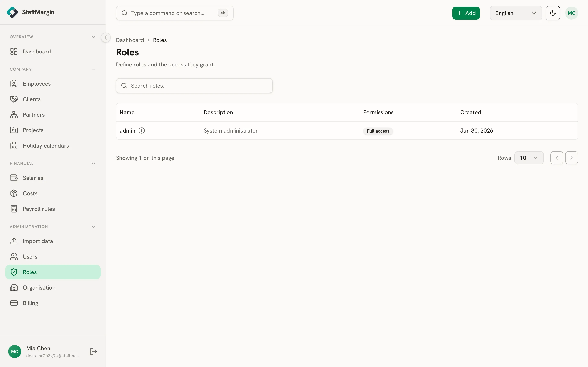Image resolution: width=588 pixels, height=367 pixels.
Task: Open the English language dropdown
Action: click(x=516, y=13)
